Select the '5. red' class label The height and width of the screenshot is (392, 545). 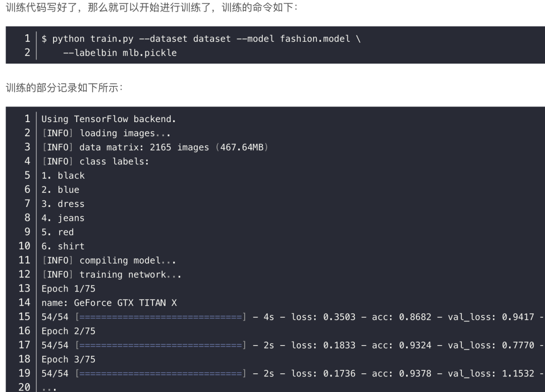click(58, 233)
